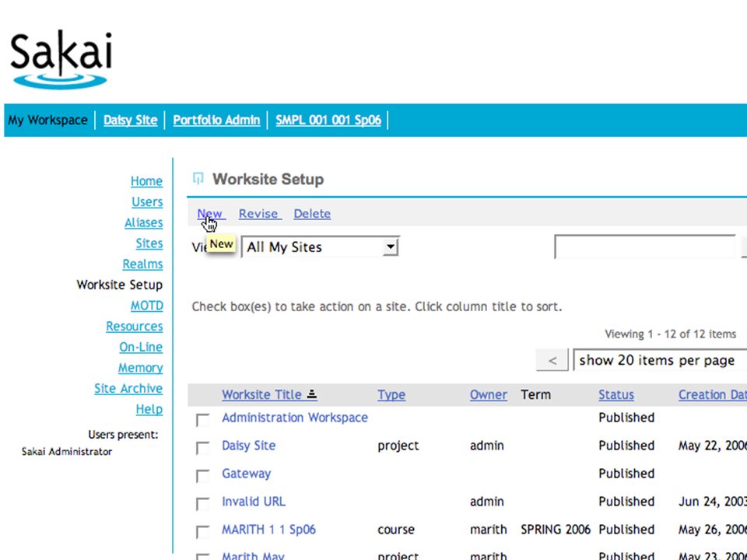Click the Delete link
747x560 pixels.
(x=312, y=213)
